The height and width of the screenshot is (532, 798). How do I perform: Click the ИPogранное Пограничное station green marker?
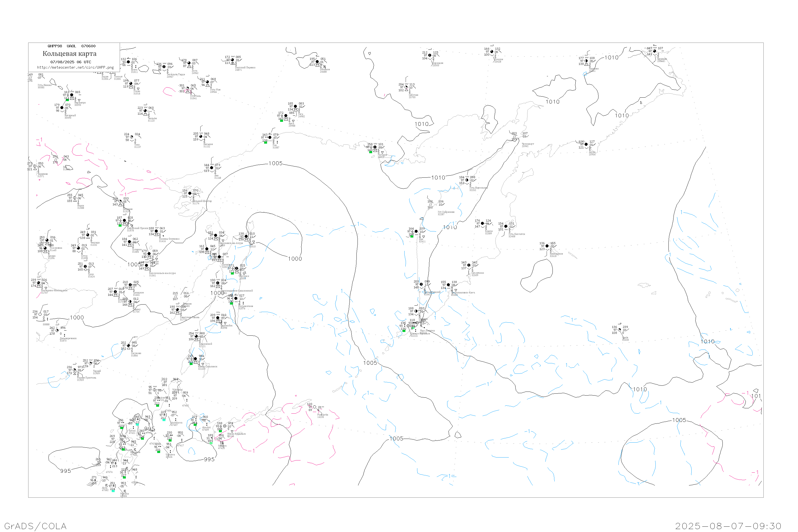(x=231, y=303)
